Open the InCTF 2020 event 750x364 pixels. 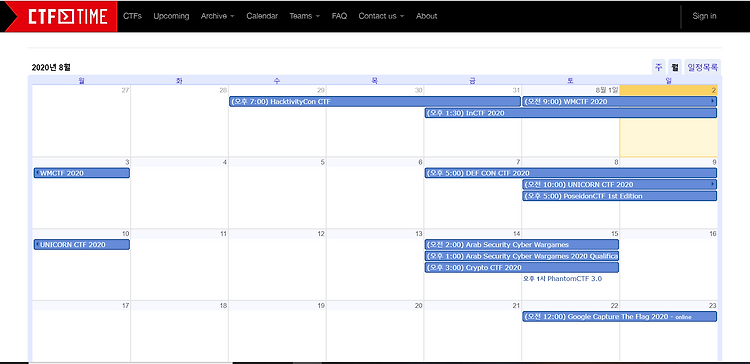571,113
